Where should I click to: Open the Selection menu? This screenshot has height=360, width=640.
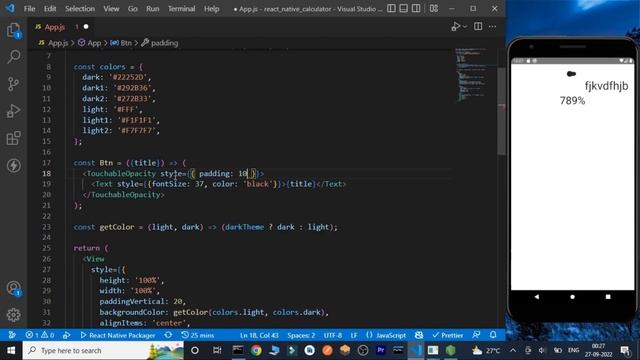pyautogui.click(x=80, y=9)
